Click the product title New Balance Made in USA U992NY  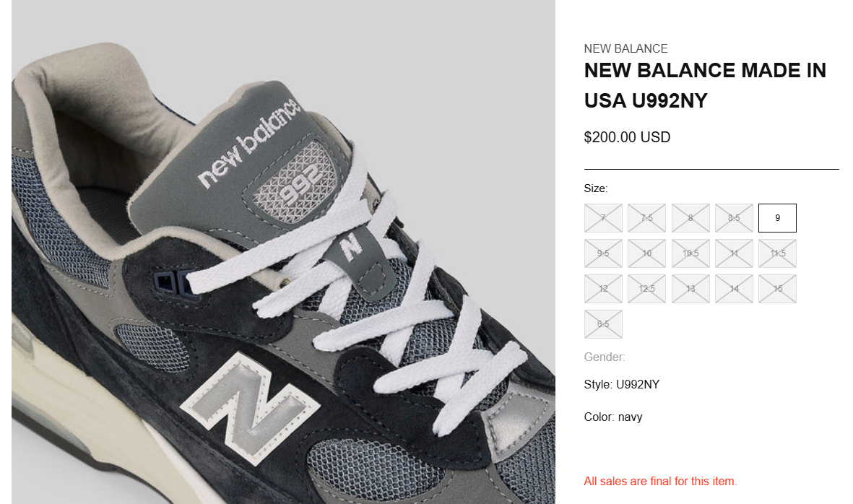pyautogui.click(x=705, y=85)
